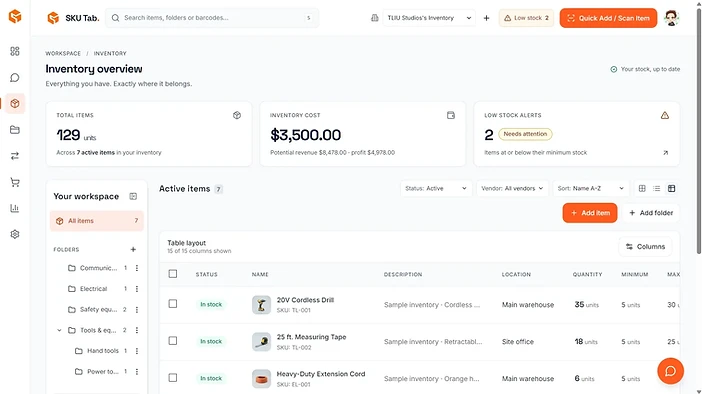Open the Columns settings button

(645, 247)
